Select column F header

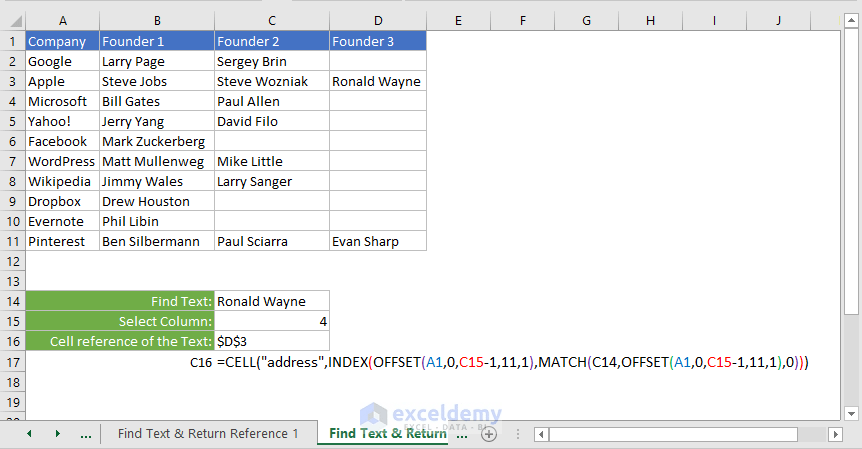(523, 21)
